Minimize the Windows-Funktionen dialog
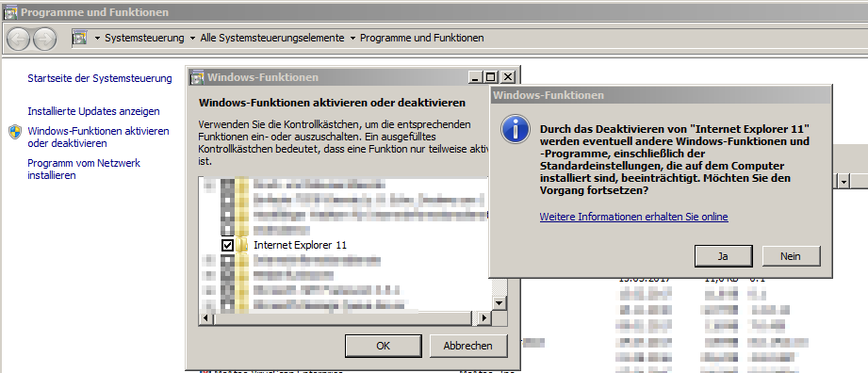This screenshot has height=373, width=868. point(476,77)
